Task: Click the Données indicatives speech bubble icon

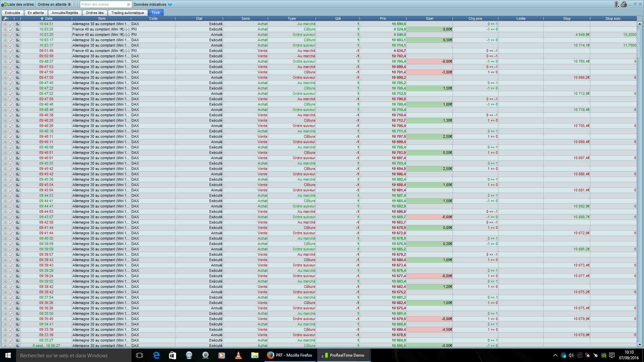Action: [x=170, y=4]
